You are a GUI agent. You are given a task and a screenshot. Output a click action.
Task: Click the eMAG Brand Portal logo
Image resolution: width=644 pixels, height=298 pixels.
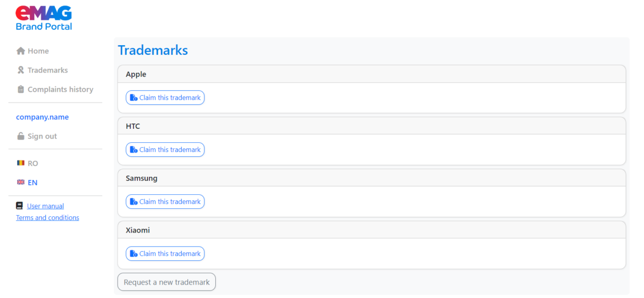[x=43, y=18]
